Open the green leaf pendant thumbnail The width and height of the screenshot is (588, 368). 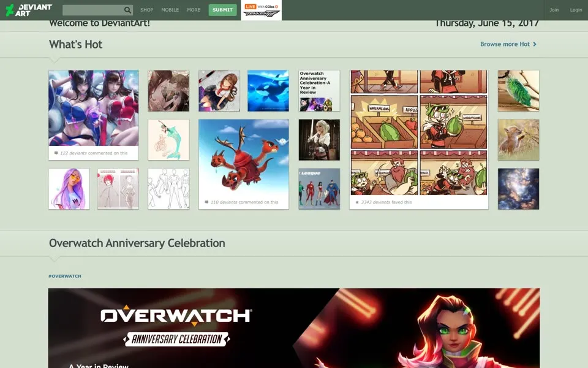tap(518, 91)
